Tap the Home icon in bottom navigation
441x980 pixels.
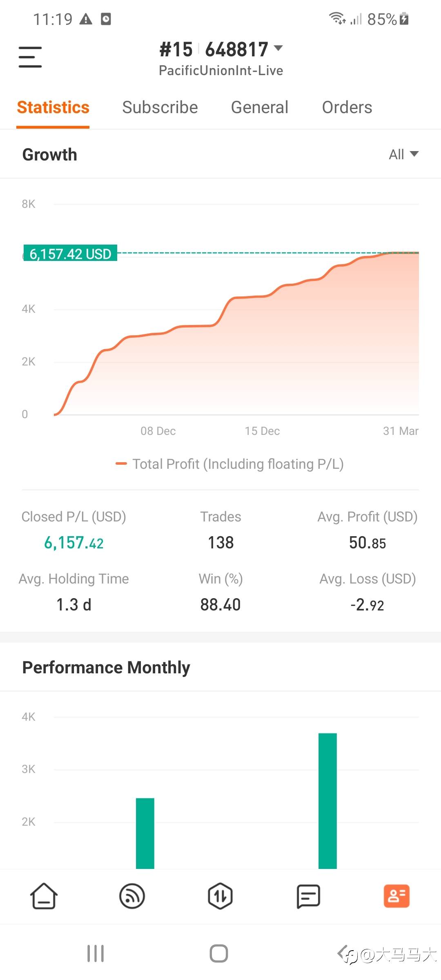[44, 896]
